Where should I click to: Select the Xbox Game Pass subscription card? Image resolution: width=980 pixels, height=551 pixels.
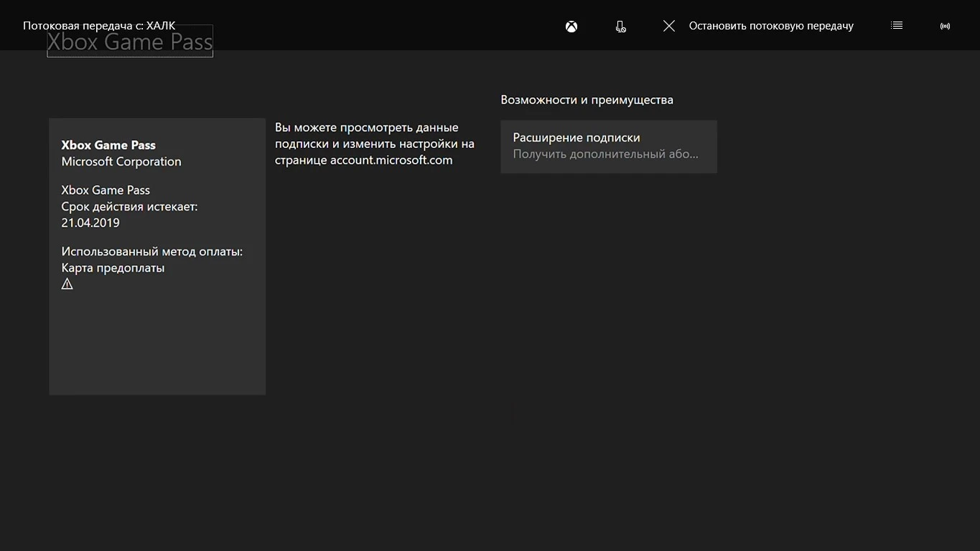tap(157, 256)
